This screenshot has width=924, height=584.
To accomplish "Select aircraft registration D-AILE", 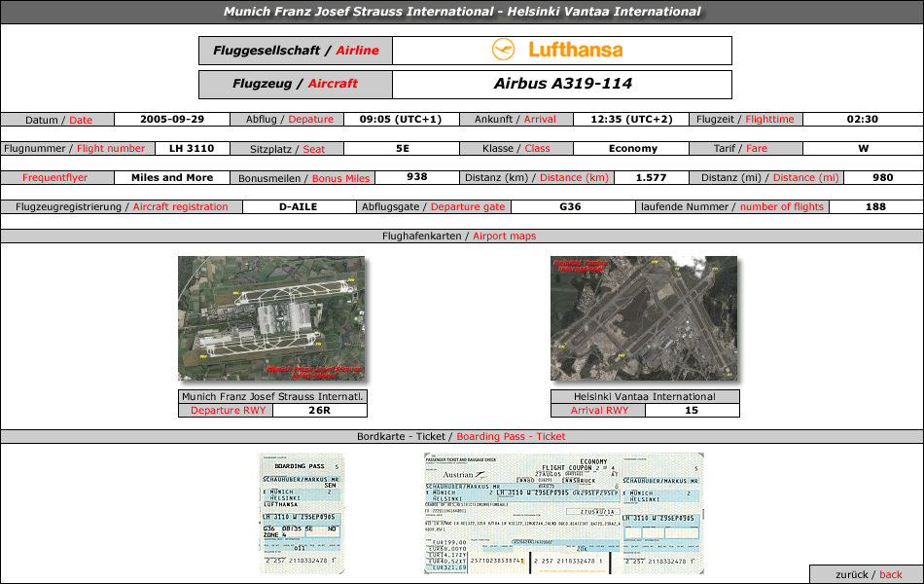I will click(299, 207).
